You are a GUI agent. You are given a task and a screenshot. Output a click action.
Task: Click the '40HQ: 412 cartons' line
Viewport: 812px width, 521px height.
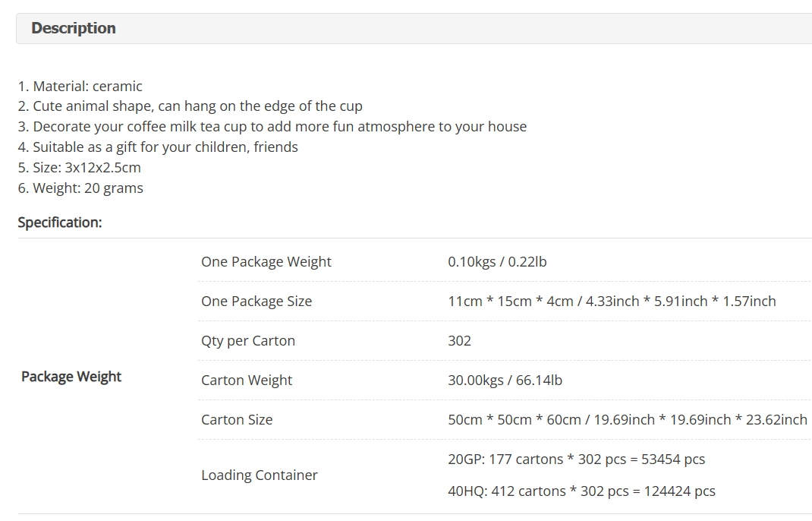pyautogui.click(x=581, y=491)
